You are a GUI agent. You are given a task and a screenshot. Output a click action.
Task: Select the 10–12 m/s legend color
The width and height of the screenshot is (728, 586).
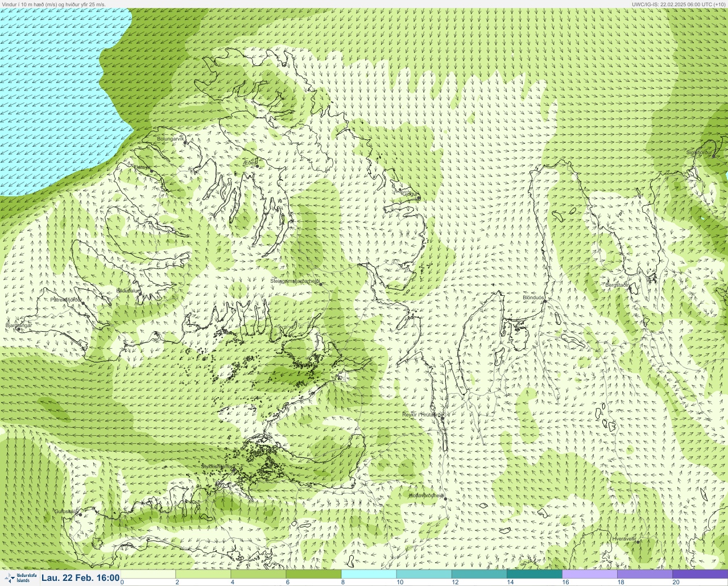424,574
